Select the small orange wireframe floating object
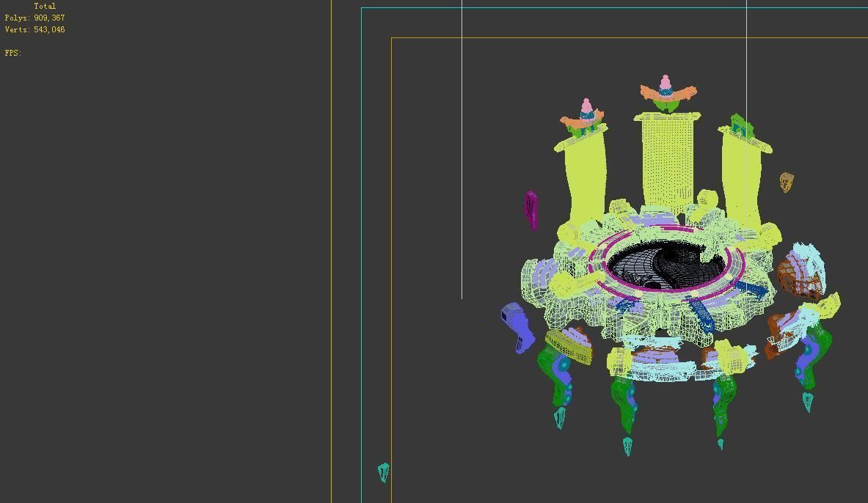 click(x=787, y=182)
